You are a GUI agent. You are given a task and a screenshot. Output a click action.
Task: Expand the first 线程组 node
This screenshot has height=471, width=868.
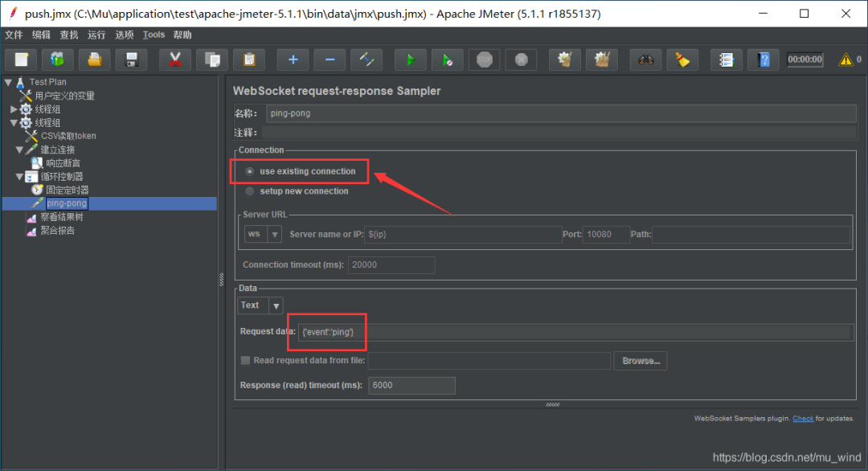pyautogui.click(x=14, y=109)
